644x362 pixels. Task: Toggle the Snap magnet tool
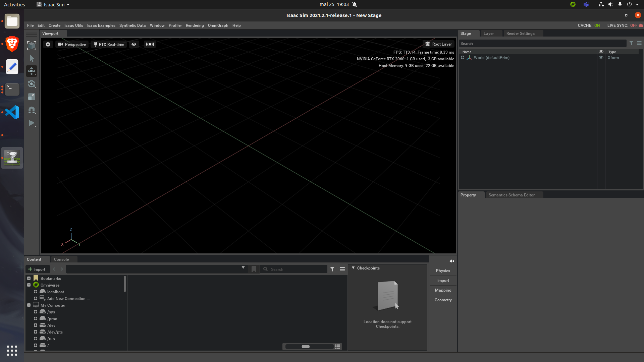32,110
